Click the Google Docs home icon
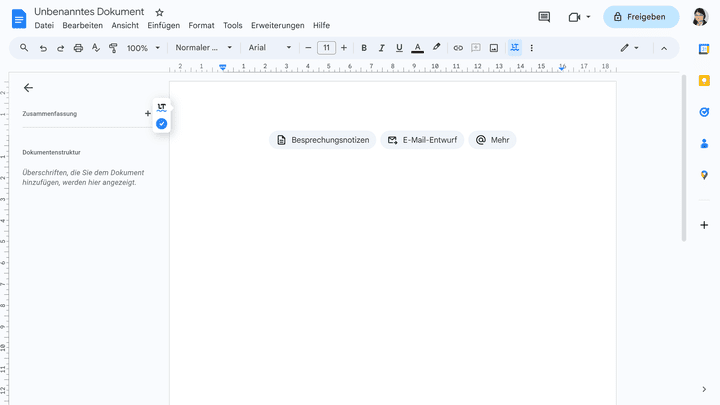Image resolution: width=720 pixels, height=405 pixels. (x=19, y=19)
